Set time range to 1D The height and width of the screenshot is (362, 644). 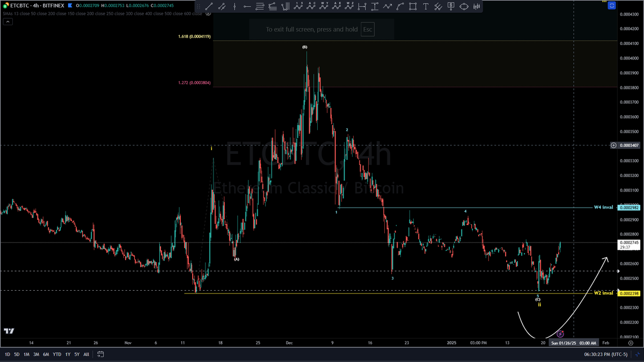tap(8, 354)
